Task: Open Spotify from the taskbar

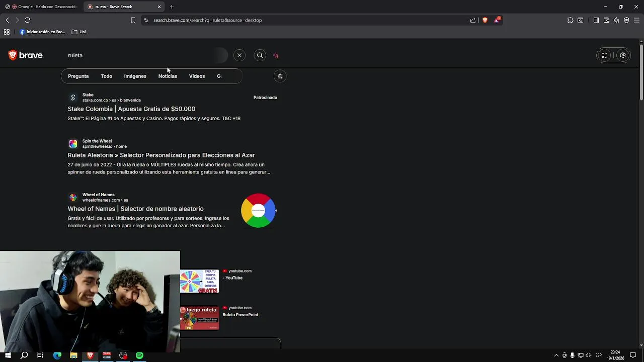Action: [139, 355]
